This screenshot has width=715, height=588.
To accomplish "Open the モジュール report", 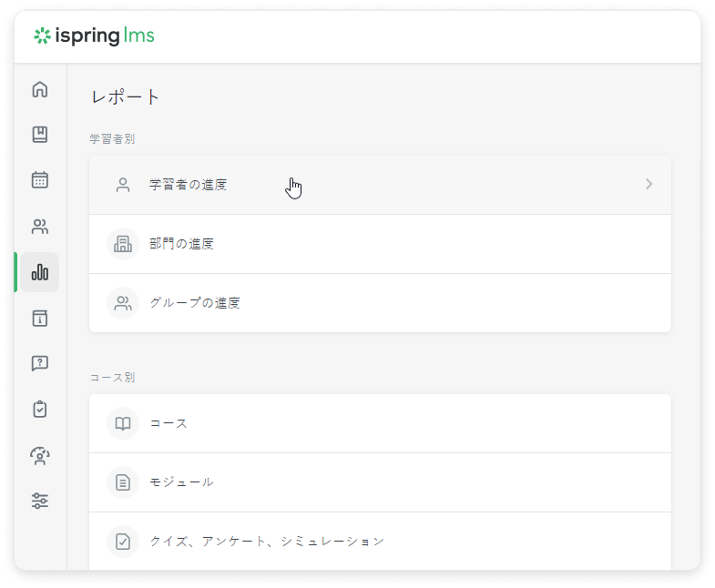I will 181,482.
